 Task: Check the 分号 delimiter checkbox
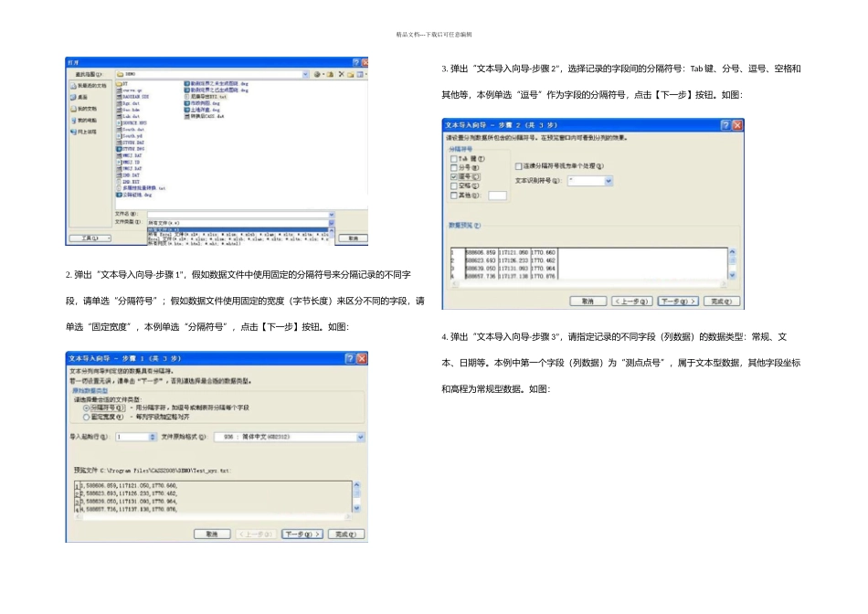coord(454,168)
